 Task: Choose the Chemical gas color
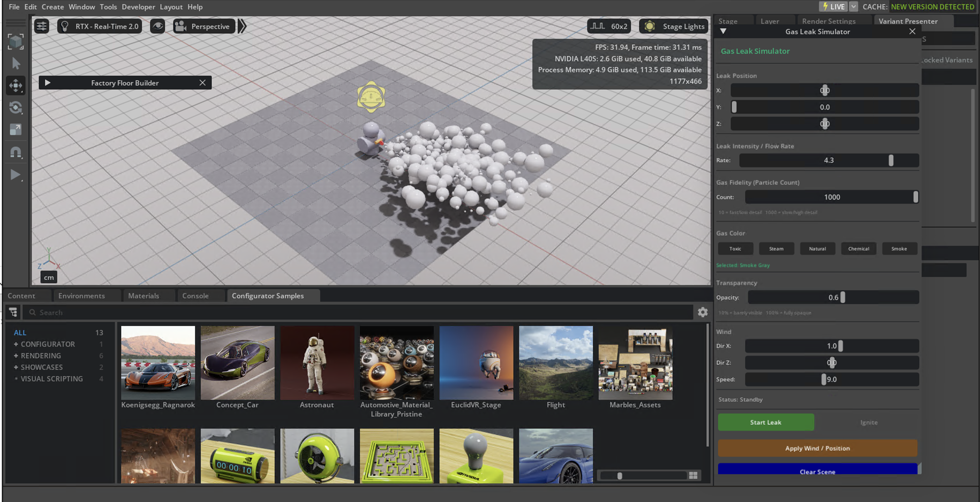[x=859, y=249]
